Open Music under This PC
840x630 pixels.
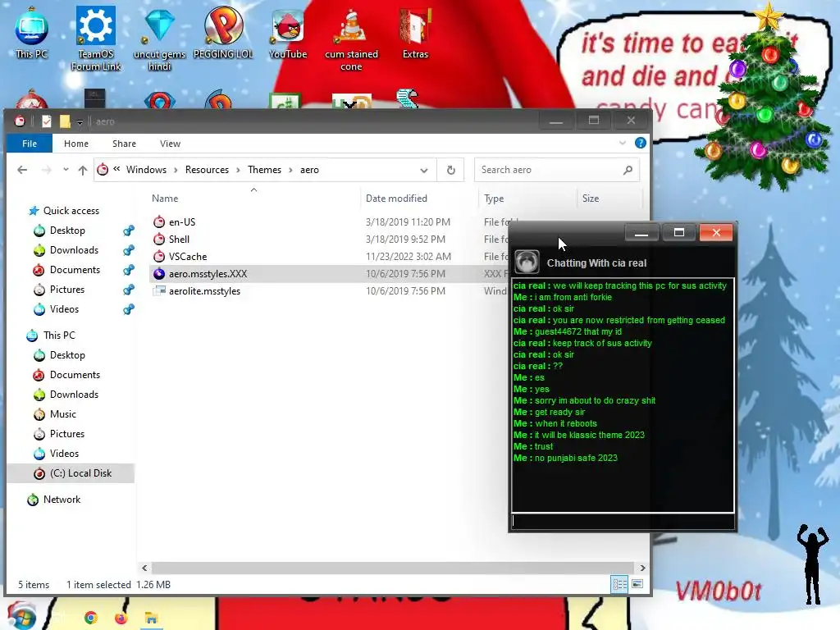[x=62, y=414]
